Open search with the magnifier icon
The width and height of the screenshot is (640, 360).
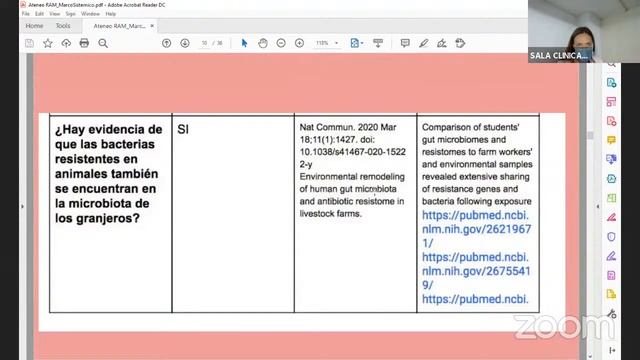[x=103, y=43]
